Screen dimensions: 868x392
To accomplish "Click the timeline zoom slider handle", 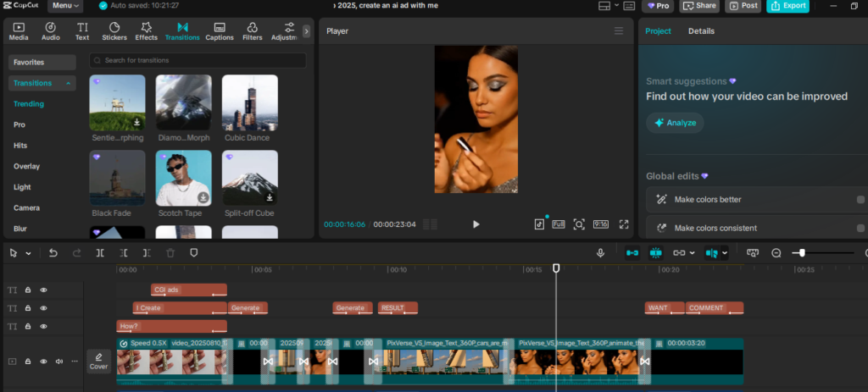I will (x=802, y=252).
